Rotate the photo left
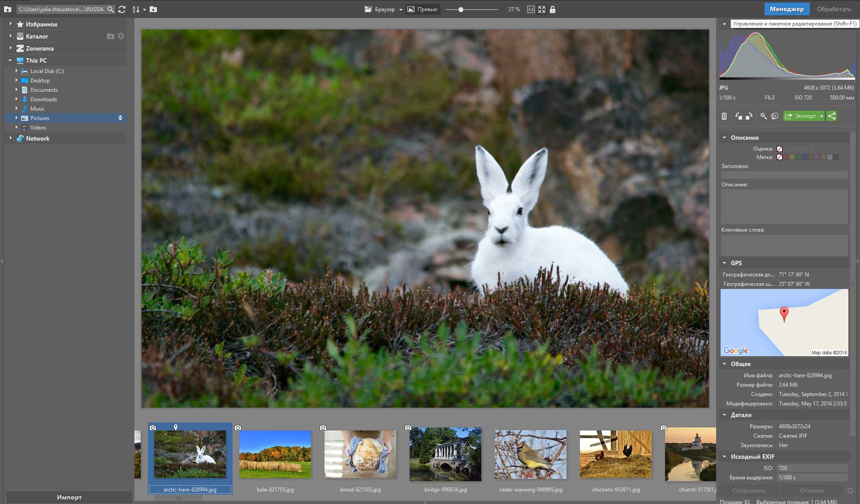This screenshot has width=860, height=504. pos(739,116)
